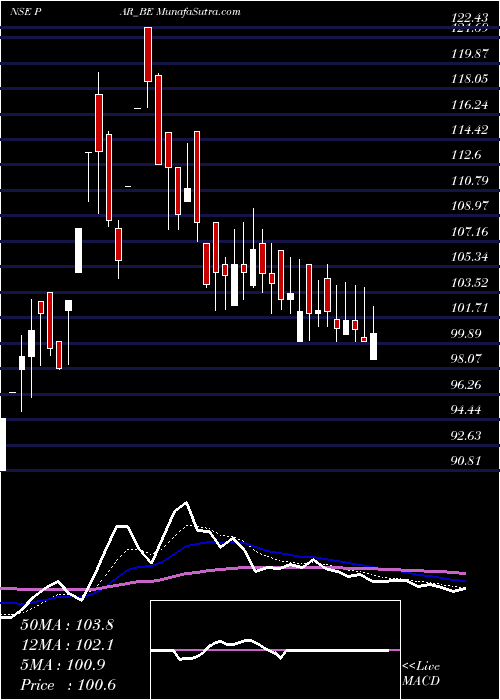
Task: Click the 112.6 price axis label
Action: click(467, 155)
